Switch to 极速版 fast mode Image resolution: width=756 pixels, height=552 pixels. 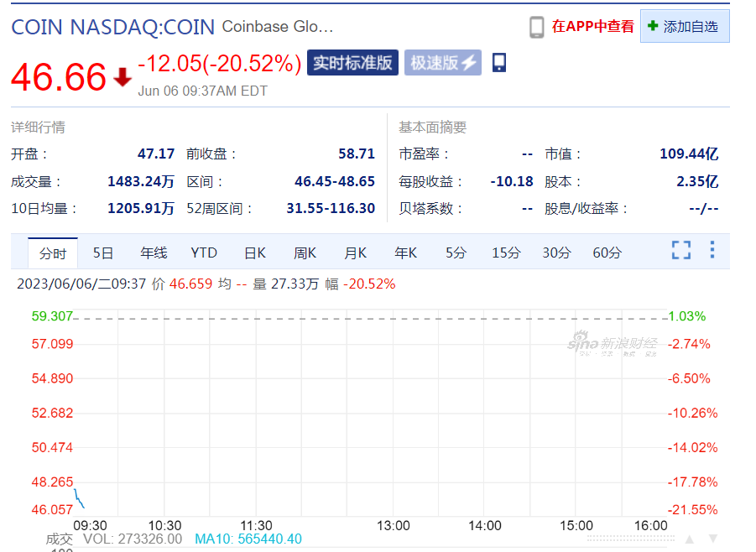[442, 63]
